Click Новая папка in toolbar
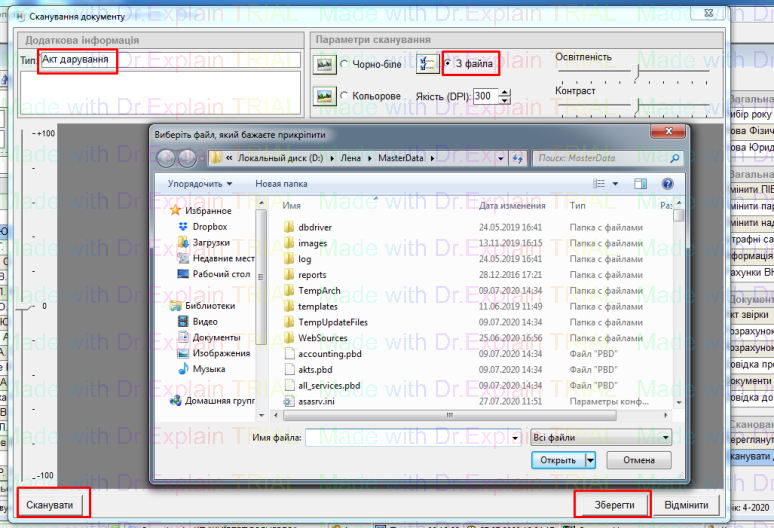This screenshot has height=528, width=774. click(x=281, y=184)
